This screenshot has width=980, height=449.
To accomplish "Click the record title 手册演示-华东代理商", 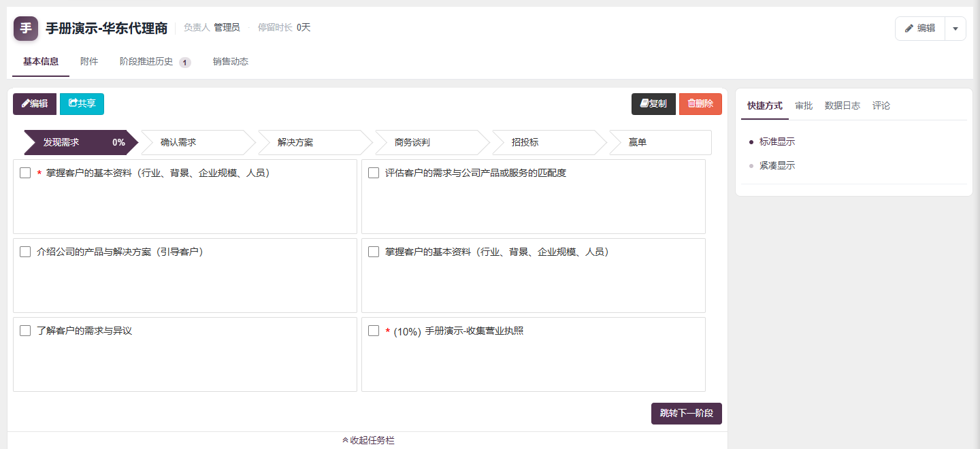I will tap(107, 29).
